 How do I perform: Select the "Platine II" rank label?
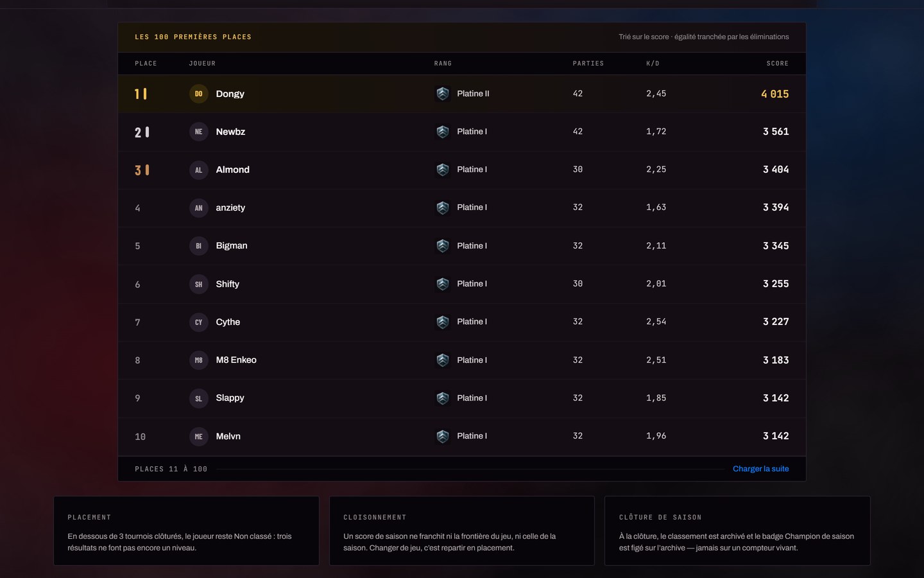tap(473, 94)
